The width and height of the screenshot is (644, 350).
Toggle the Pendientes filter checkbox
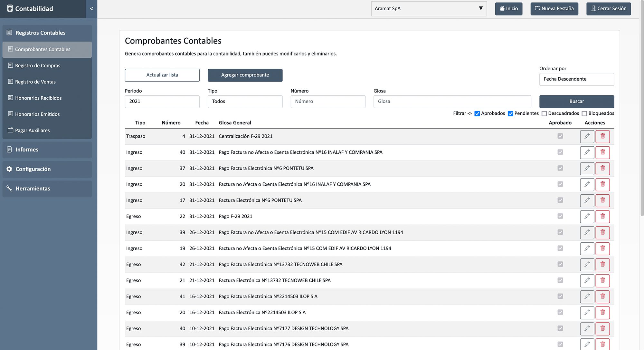click(x=510, y=113)
